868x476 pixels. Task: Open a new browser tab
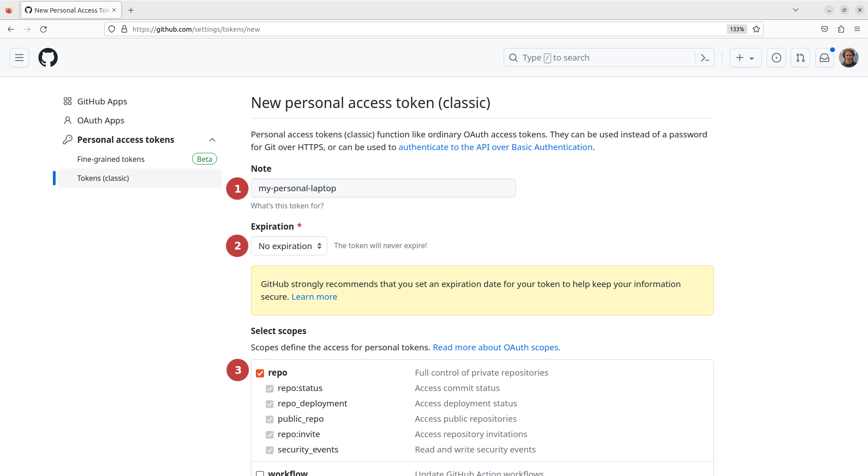click(131, 10)
